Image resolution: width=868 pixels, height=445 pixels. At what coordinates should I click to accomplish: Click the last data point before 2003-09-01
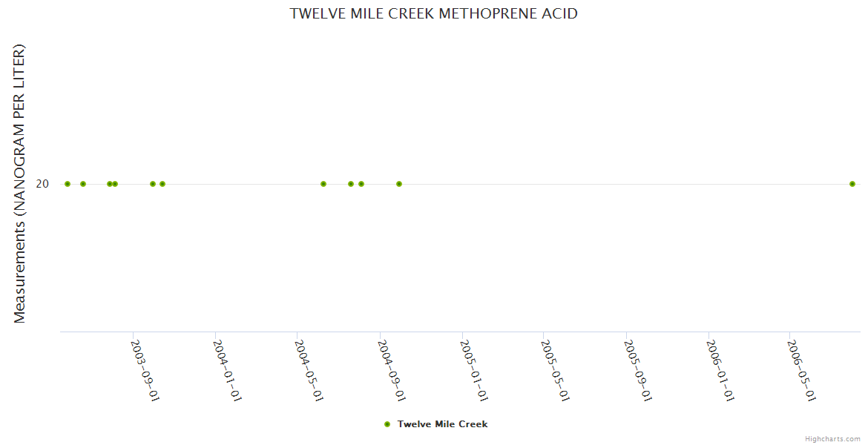coord(115,184)
